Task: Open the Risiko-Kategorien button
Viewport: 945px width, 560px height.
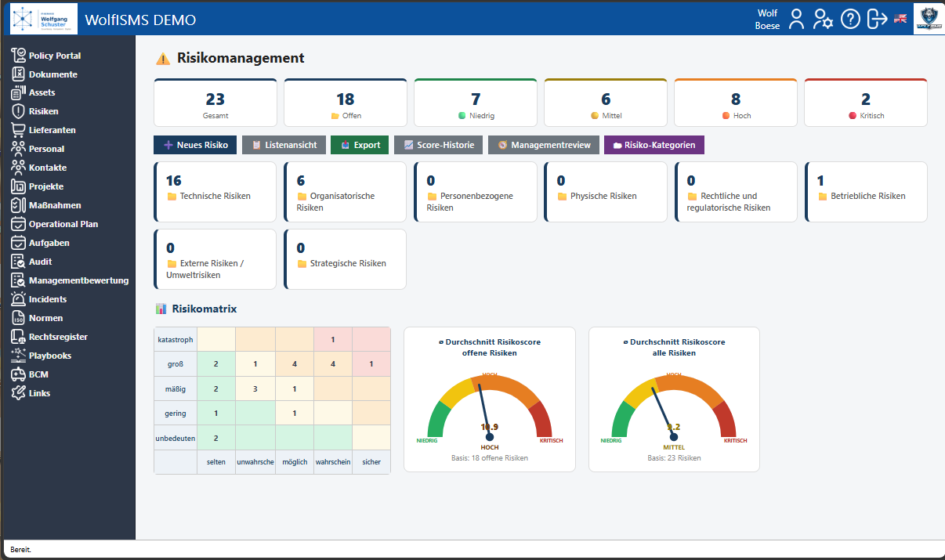Action: (654, 145)
